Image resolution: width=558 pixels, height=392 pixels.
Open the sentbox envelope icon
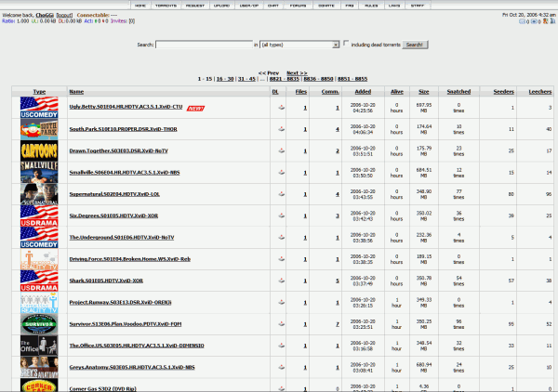click(x=534, y=21)
